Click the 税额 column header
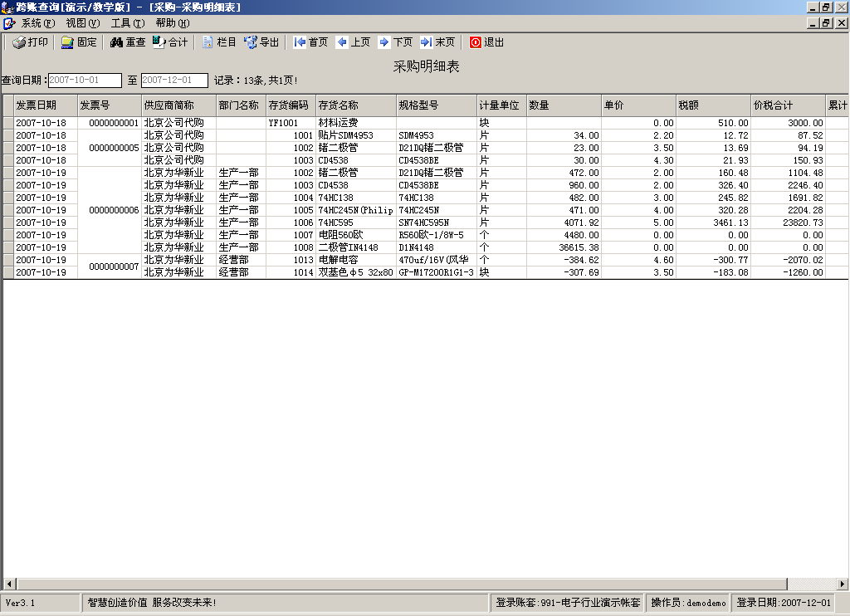Screen dimensions: 850x616 713,105
